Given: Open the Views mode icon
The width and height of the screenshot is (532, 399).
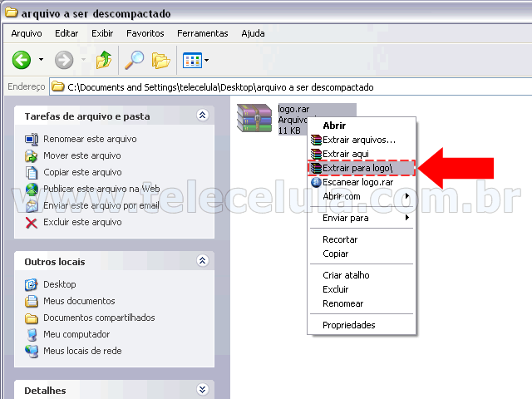Looking at the screenshot, I should 192,61.
